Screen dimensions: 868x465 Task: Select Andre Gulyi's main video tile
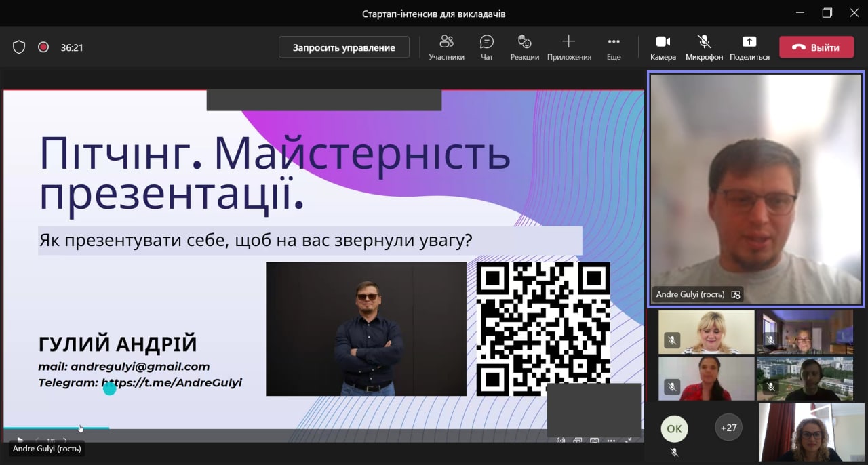tap(755, 188)
